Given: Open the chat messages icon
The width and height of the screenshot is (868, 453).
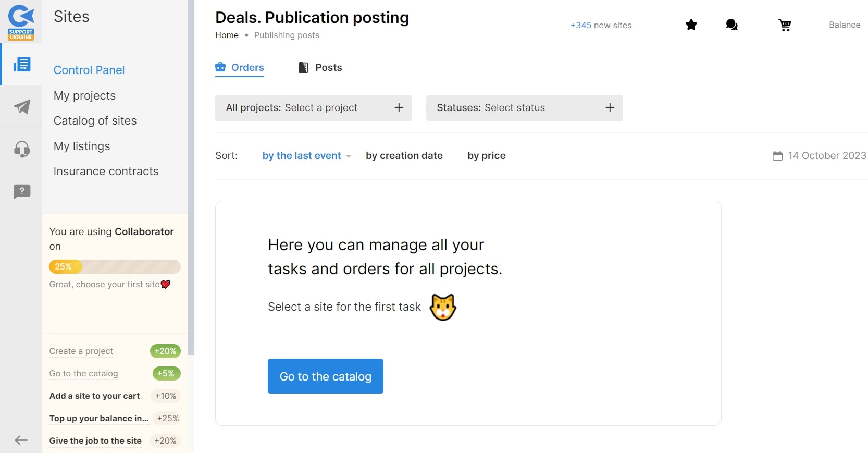Looking at the screenshot, I should (x=731, y=25).
